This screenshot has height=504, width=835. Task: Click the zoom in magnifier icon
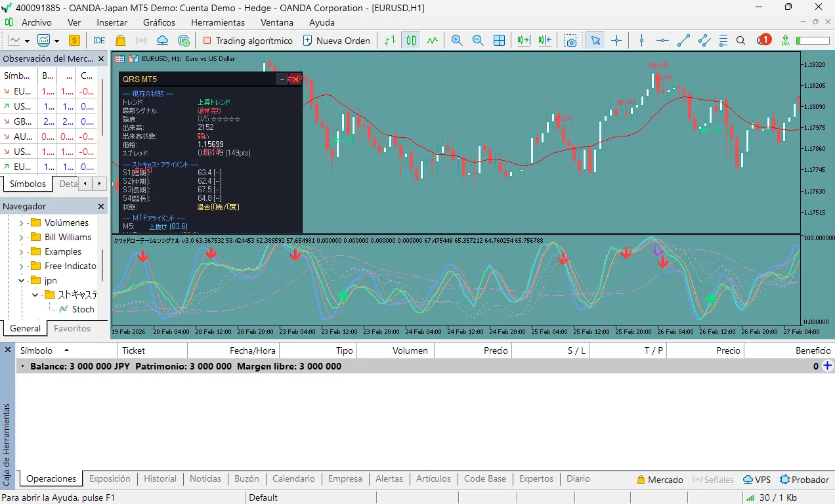457,41
